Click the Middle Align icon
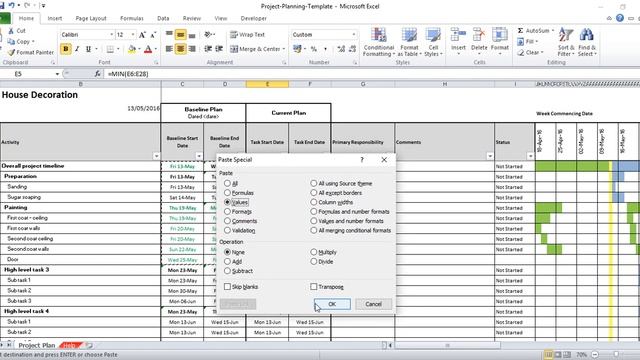Screen dimensions: 640x360 tap(180, 34)
